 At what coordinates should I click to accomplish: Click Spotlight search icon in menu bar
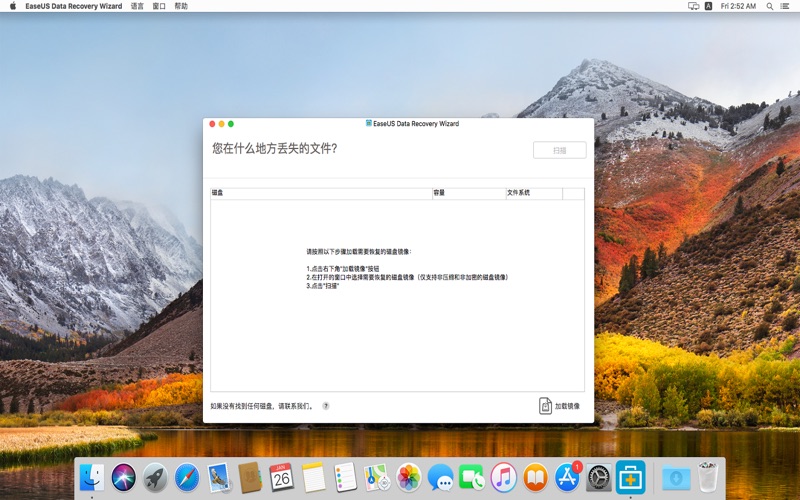768,6
